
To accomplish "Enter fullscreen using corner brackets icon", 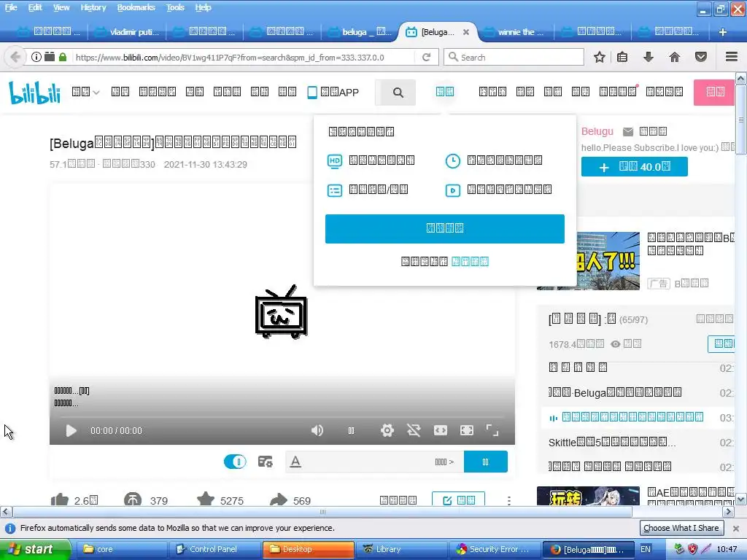I will coord(492,430).
